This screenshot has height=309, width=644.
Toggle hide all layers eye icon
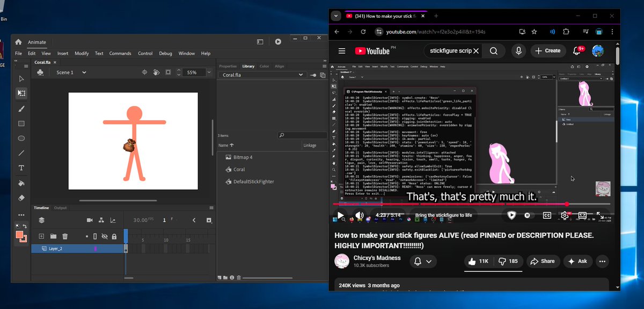click(105, 236)
